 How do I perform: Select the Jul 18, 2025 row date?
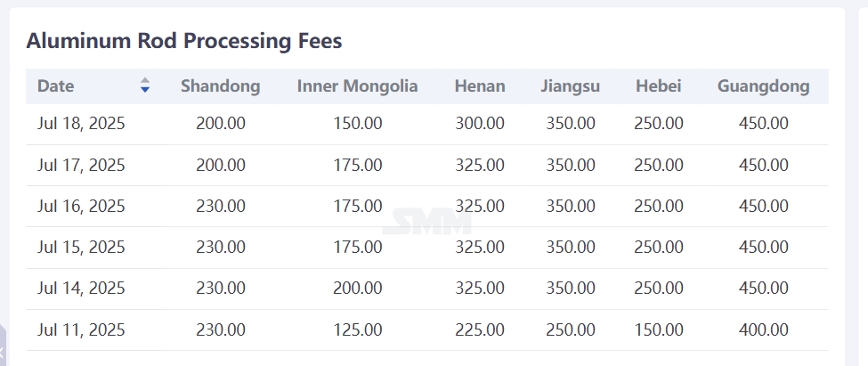click(x=81, y=123)
